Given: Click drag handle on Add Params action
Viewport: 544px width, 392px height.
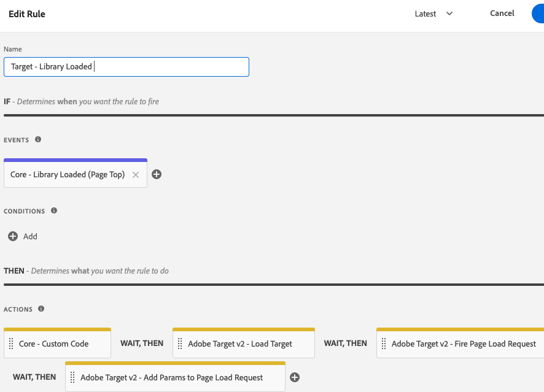Looking at the screenshot, I should [x=72, y=378].
